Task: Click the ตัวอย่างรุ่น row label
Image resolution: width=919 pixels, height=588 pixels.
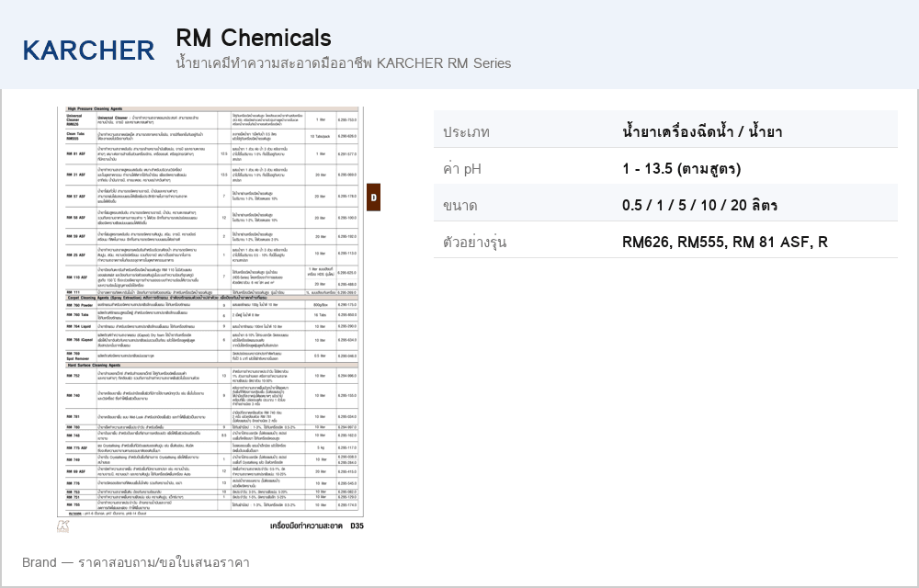Action: click(474, 242)
